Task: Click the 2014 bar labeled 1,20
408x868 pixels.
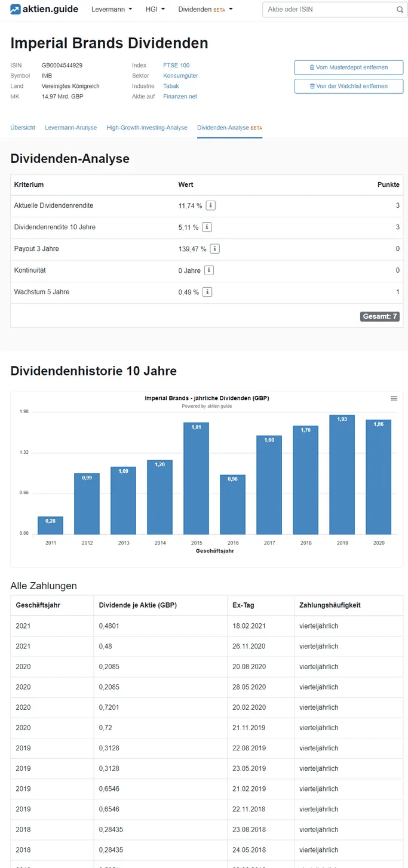Action: click(159, 497)
